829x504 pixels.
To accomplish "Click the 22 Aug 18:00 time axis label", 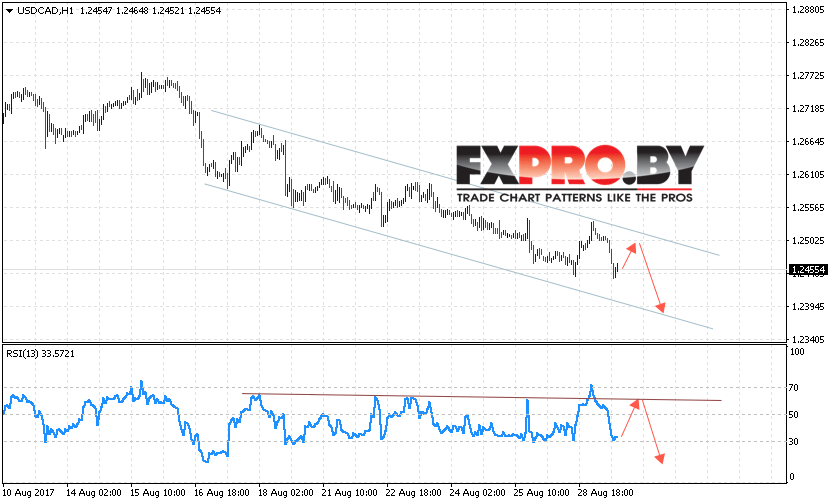I will tap(413, 493).
